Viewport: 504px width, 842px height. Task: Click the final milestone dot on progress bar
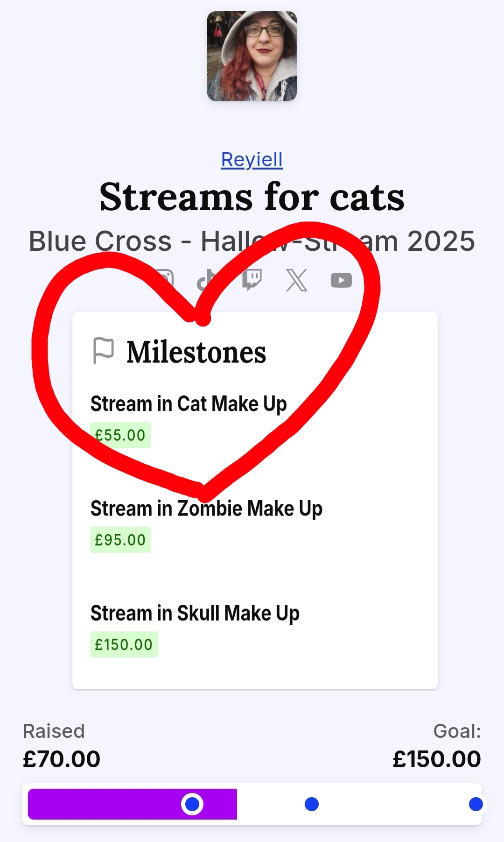(x=476, y=804)
